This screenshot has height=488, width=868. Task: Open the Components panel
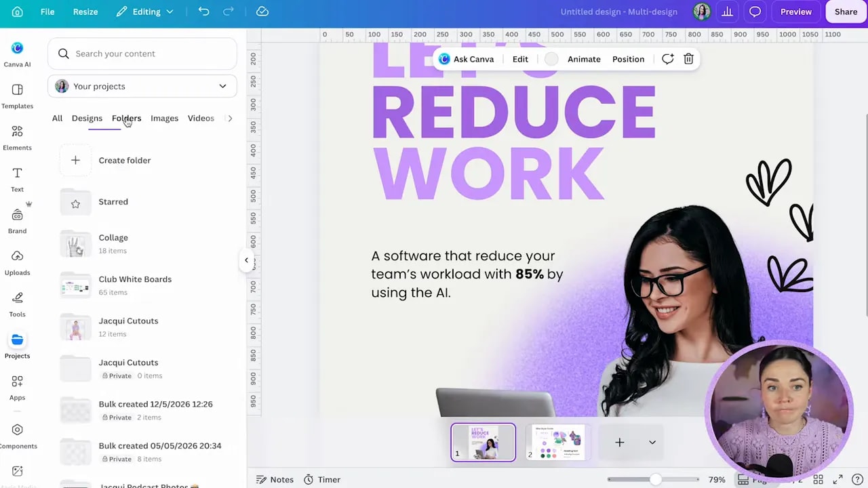[17, 436]
